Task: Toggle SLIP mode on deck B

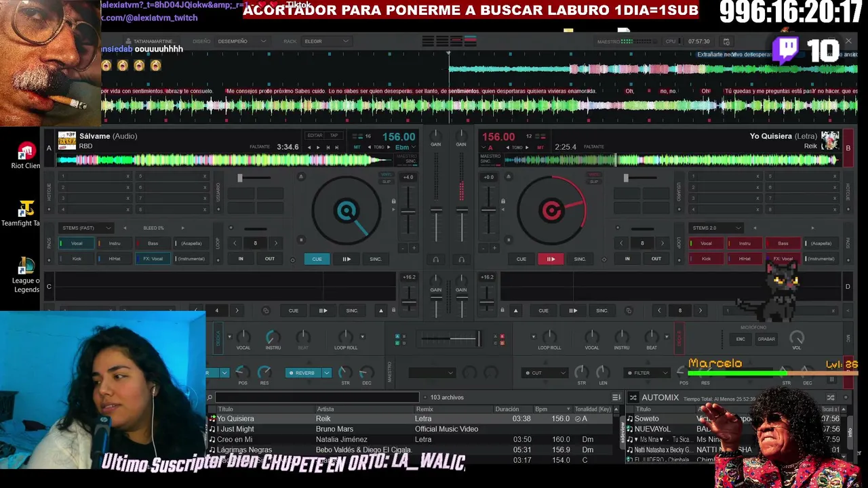Action: [x=594, y=181]
